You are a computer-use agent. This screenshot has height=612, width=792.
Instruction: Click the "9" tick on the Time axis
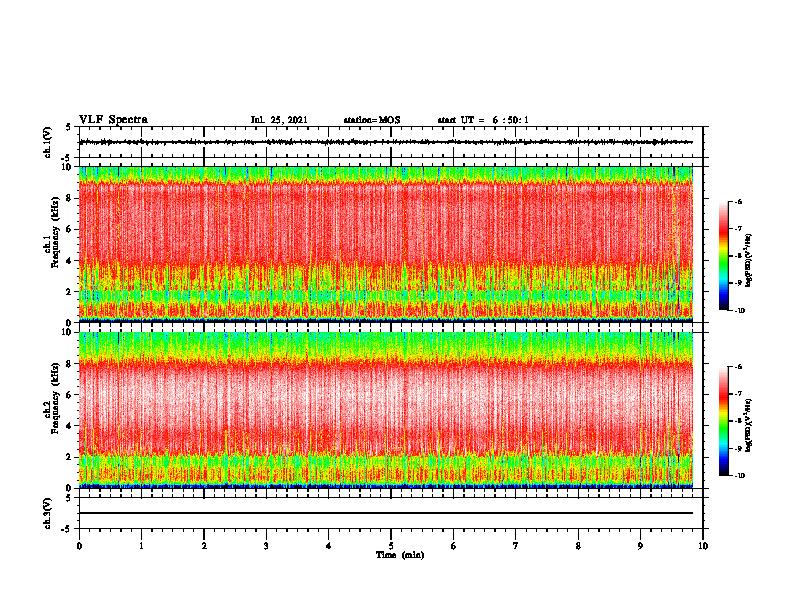640,546
